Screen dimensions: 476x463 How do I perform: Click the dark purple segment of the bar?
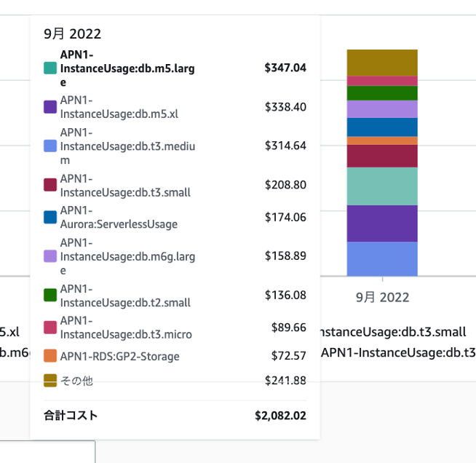pos(382,223)
